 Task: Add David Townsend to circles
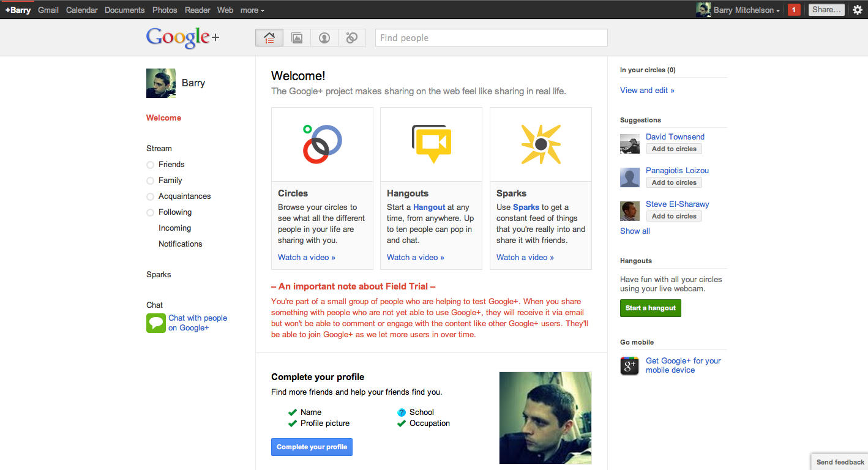[674, 149]
